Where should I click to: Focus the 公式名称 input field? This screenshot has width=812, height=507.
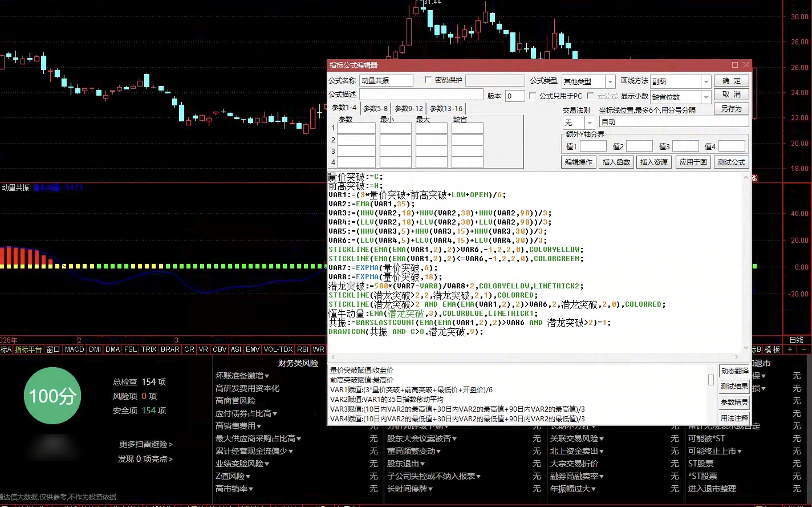[386, 80]
